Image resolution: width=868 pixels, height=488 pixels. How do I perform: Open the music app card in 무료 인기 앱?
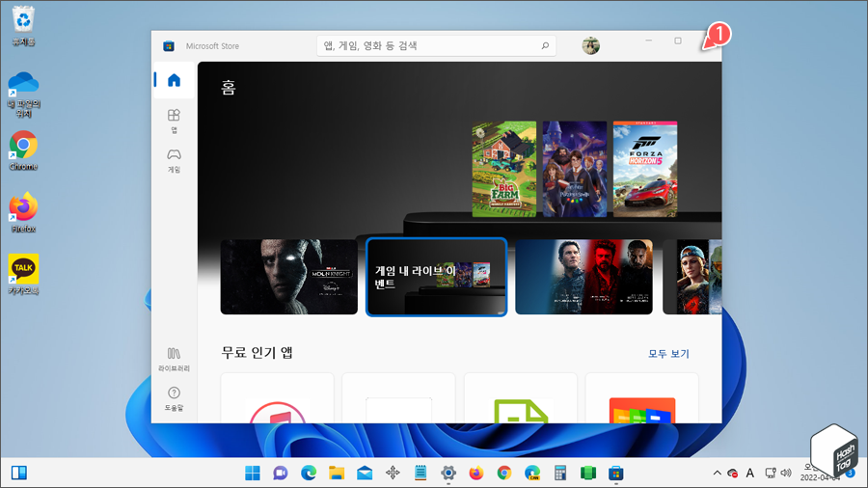278,398
